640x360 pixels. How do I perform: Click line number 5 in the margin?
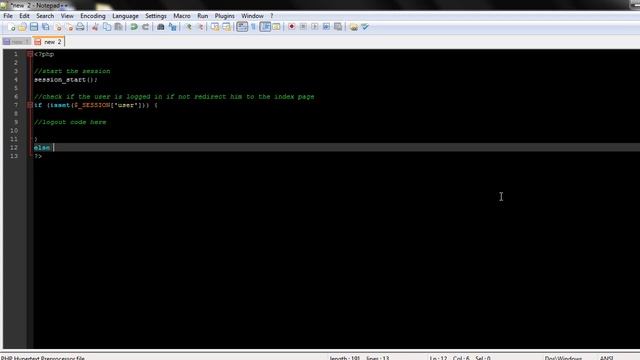(16, 88)
